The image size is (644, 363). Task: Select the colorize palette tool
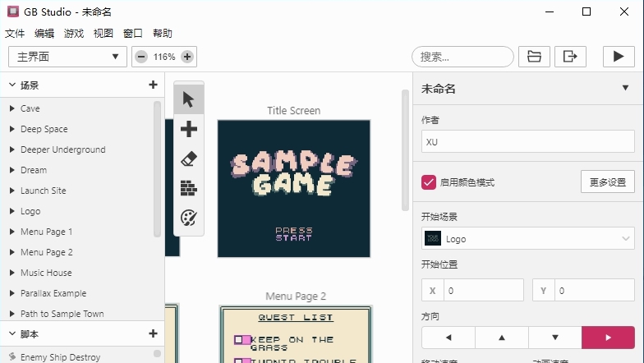[189, 218]
